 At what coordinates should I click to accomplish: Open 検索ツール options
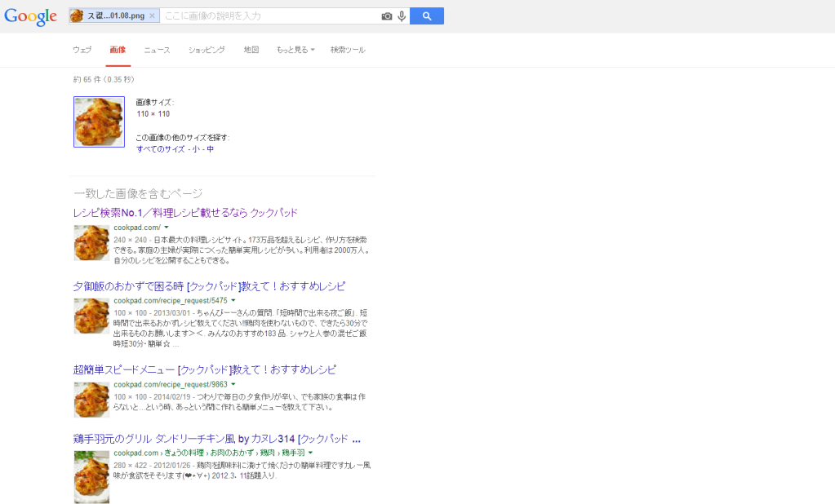pyautogui.click(x=348, y=50)
